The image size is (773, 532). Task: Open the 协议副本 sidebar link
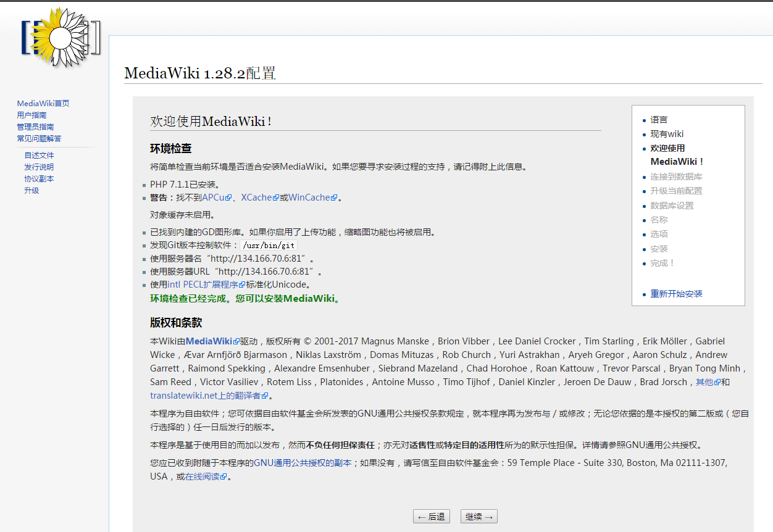point(40,179)
